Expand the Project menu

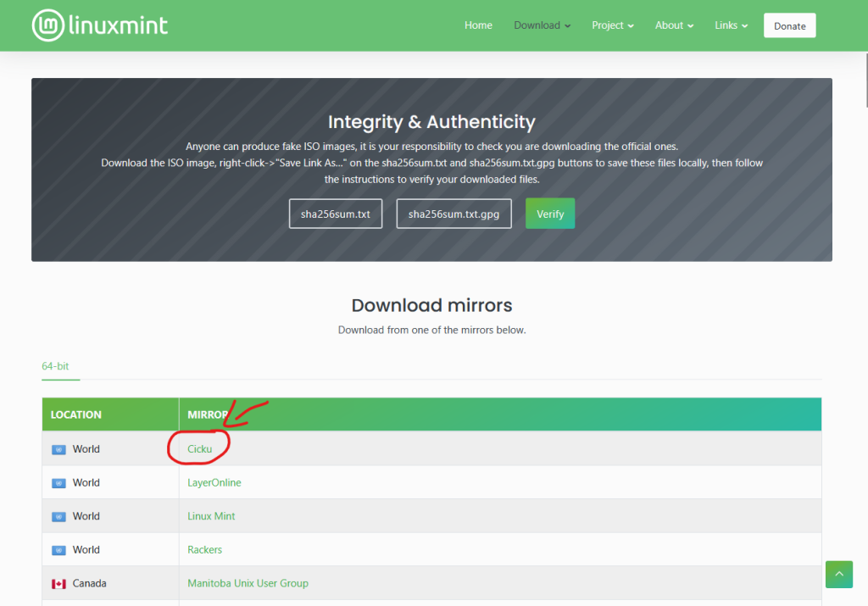pyautogui.click(x=613, y=25)
